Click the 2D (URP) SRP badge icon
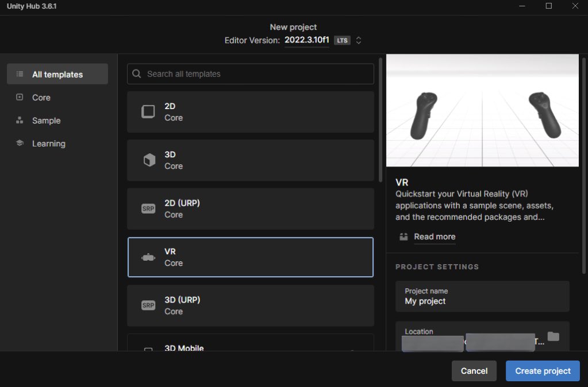The width and height of the screenshot is (588, 387). coord(148,208)
